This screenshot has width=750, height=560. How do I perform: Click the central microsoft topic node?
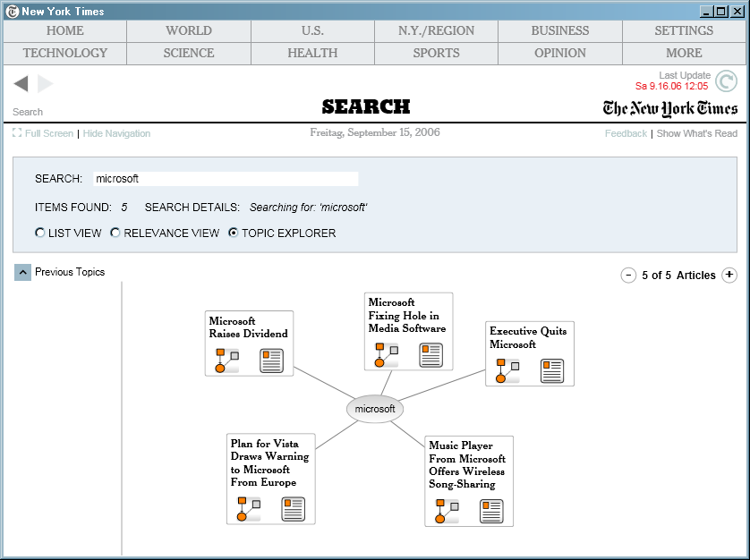tap(375, 409)
